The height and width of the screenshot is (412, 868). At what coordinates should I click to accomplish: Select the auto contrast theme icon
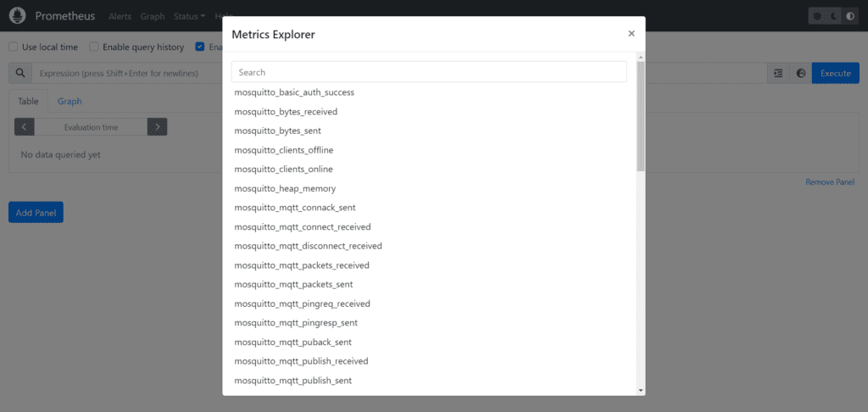click(x=850, y=16)
